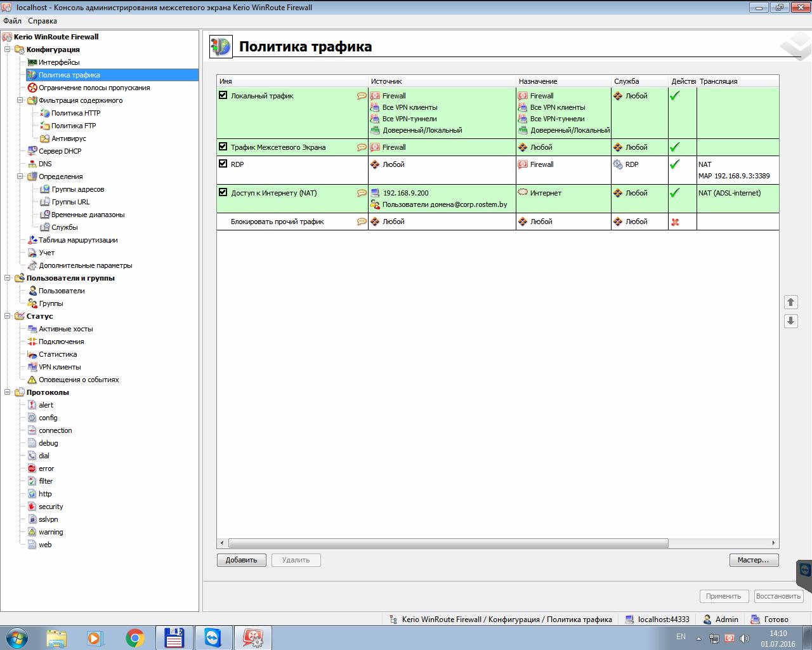The width and height of the screenshot is (812, 650).
Task: Open TeamViewer from the taskbar
Action: tap(214, 637)
